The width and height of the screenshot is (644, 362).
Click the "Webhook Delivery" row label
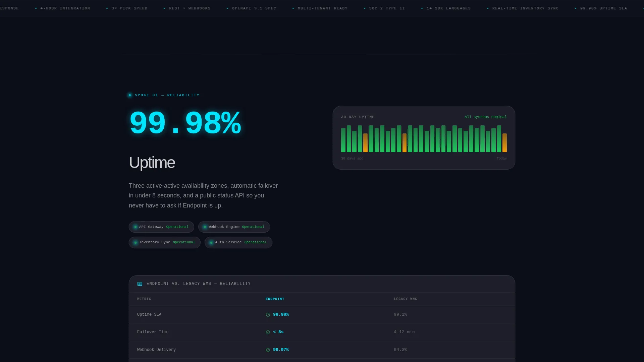156,350
